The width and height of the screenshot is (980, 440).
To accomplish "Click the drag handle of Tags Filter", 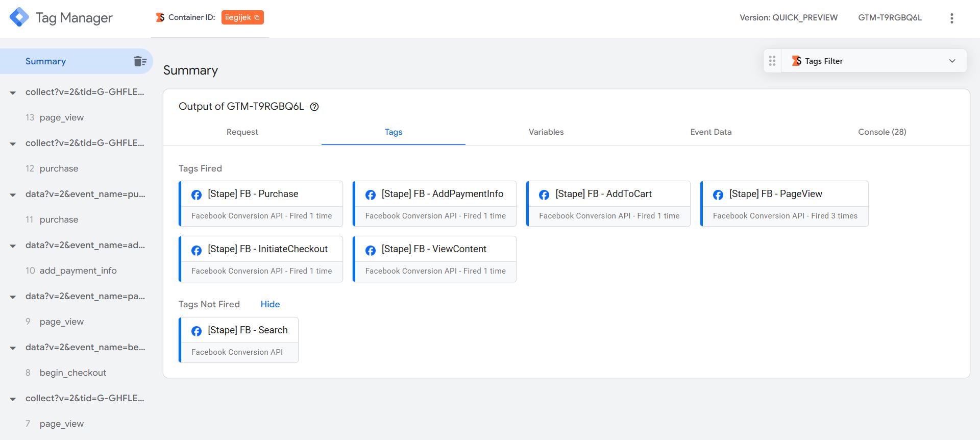I will click(772, 61).
